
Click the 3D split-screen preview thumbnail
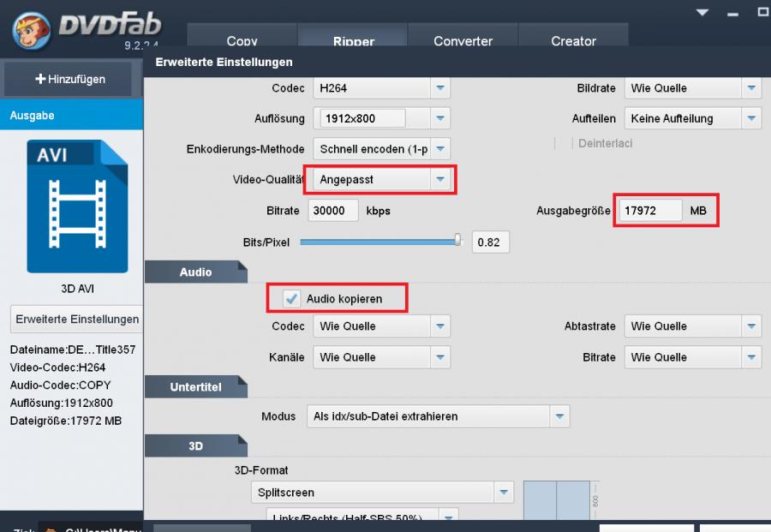click(x=557, y=500)
